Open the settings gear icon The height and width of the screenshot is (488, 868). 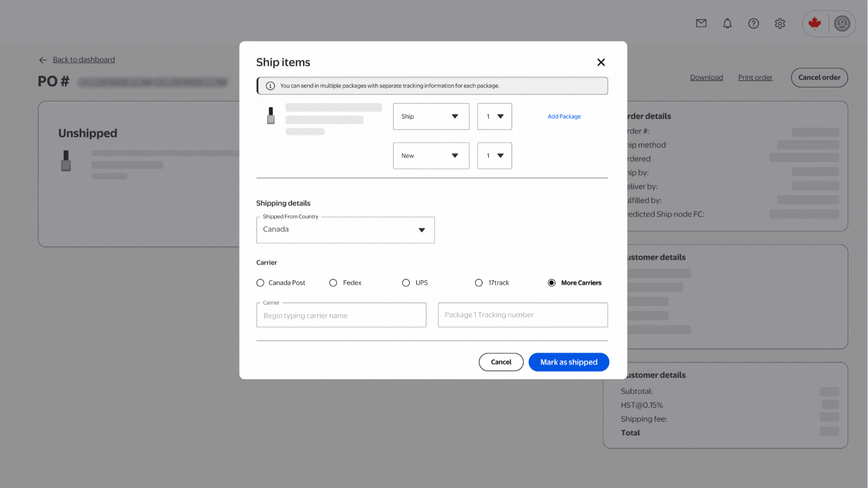click(x=780, y=23)
